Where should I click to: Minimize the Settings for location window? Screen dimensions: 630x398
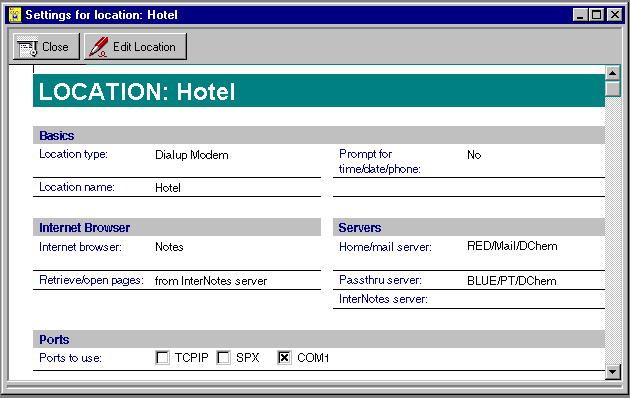580,15
